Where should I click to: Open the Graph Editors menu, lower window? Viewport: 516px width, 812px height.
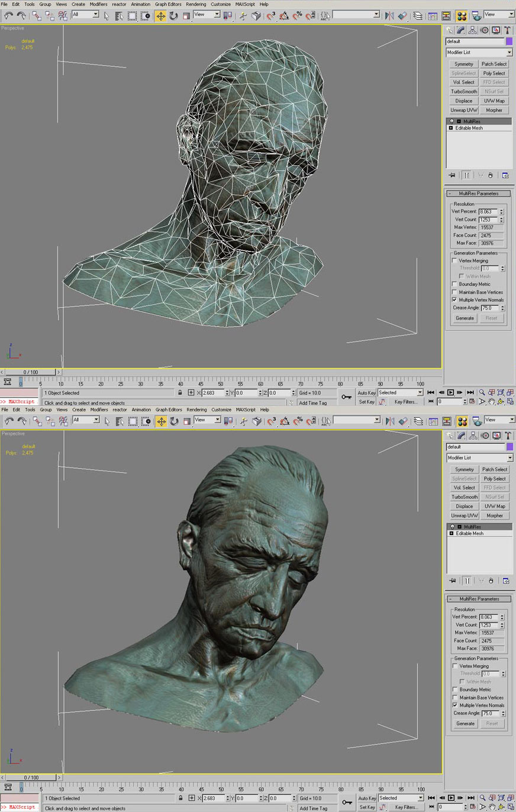(x=169, y=410)
